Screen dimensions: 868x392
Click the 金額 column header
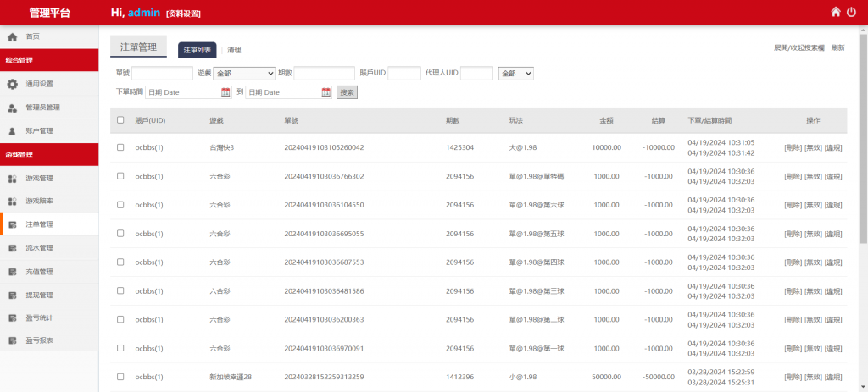point(606,120)
